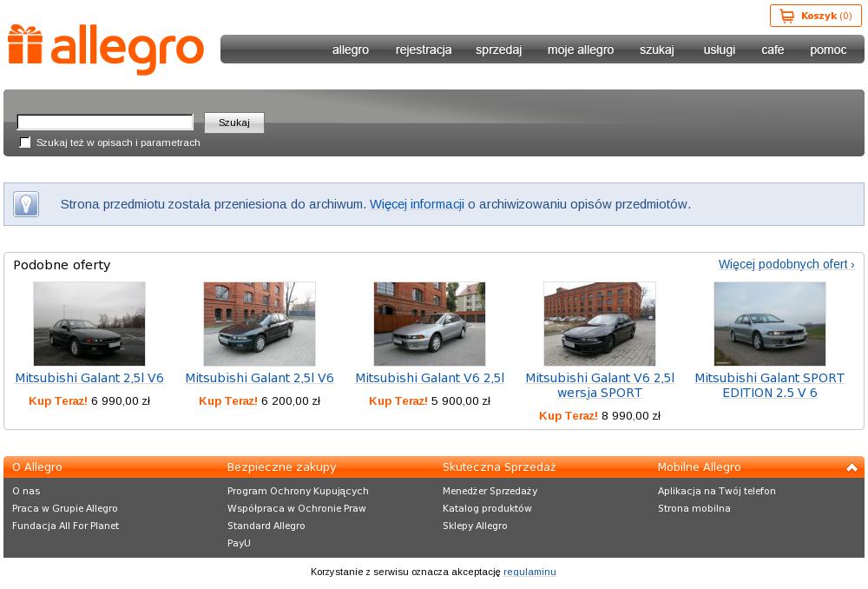Visit 'cafe' from the navigation bar
The image size is (868, 589).
point(773,50)
